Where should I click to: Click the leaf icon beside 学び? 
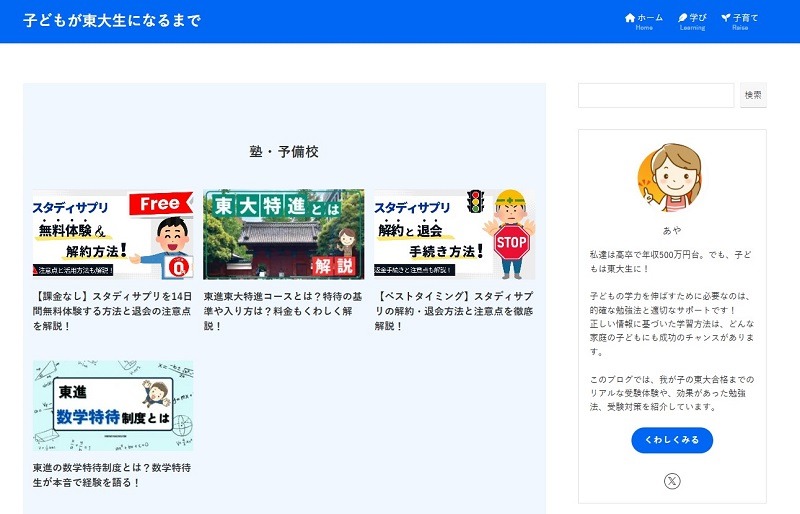(x=683, y=18)
